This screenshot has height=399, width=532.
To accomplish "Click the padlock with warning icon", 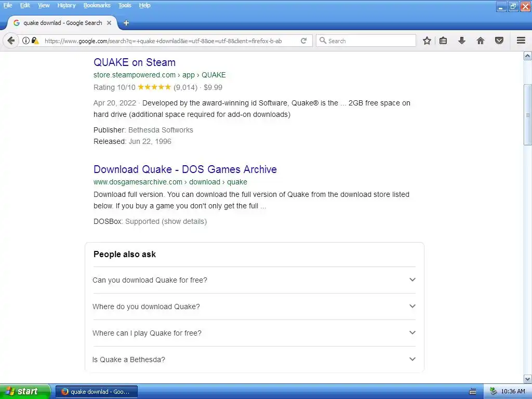I will pos(35,41).
